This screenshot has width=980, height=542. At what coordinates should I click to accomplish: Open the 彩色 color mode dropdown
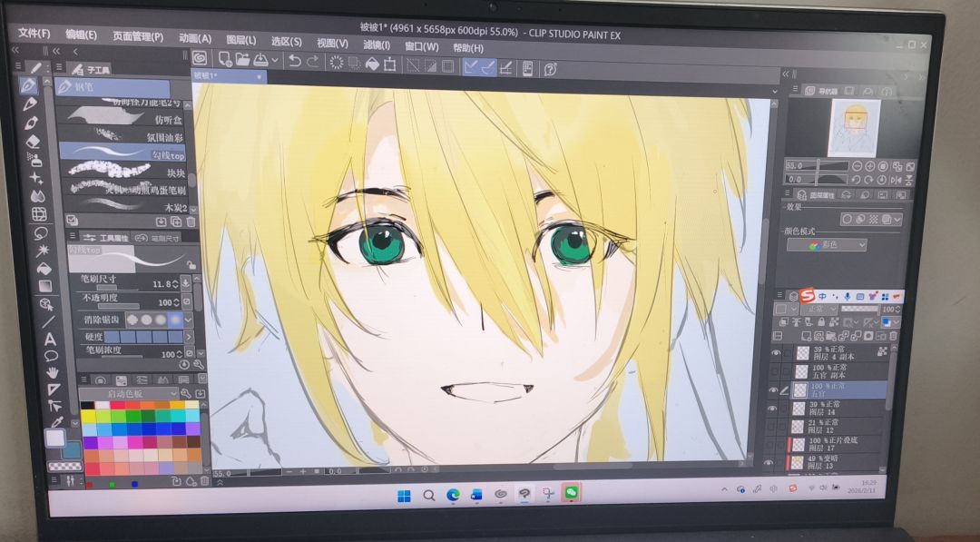827,245
